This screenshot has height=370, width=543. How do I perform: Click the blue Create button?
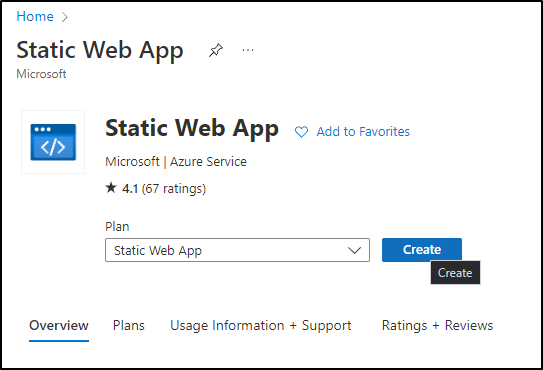pos(421,249)
